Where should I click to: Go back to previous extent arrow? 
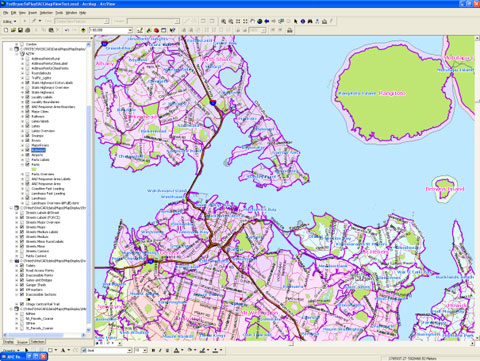[x=267, y=21]
